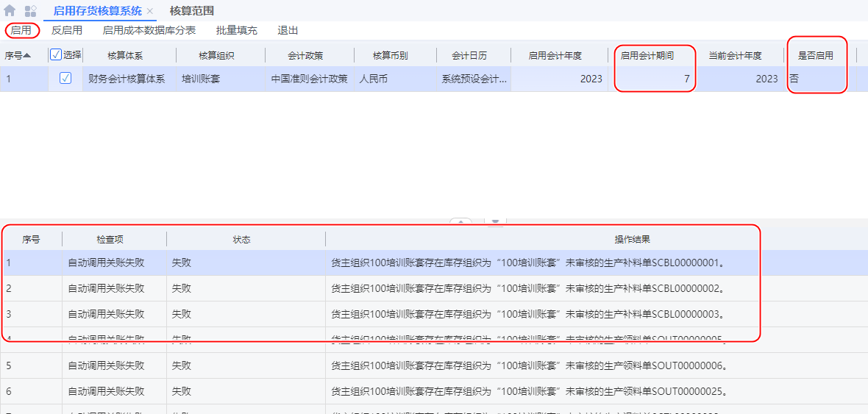The image size is (868, 414).
Task: Select the 是否启用 cell showing 否
Action: 817,79
